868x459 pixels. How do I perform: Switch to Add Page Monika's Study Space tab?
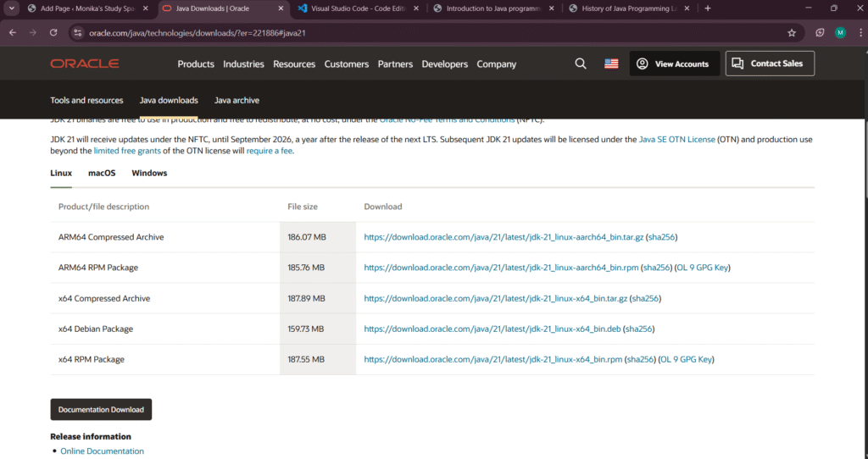tap(87, 8)
